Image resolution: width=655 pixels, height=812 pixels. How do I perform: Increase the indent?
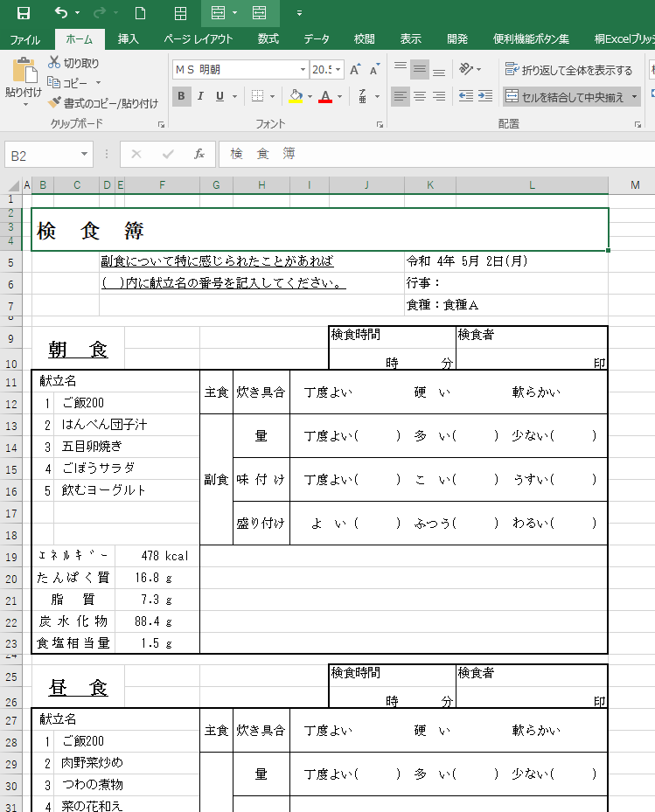[x=485, y=96]
